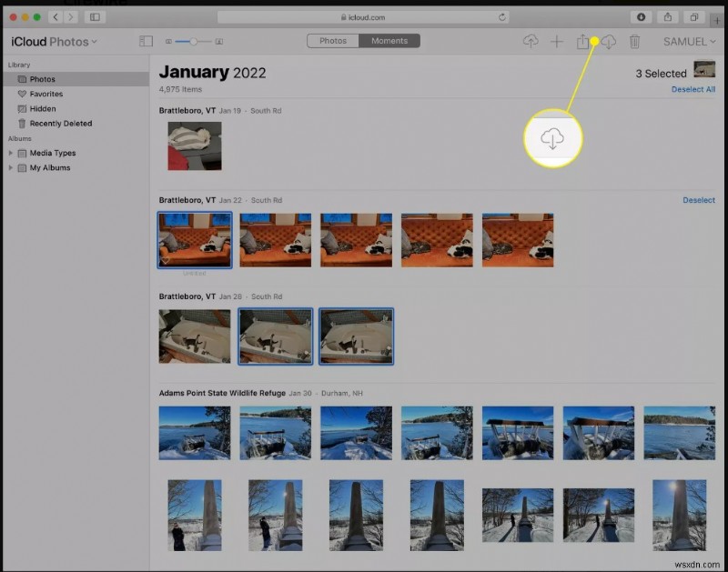
Task: Click Adams Point State Wildlife Refuge heading
Action: pyautogui.click(x=222, y=393)
